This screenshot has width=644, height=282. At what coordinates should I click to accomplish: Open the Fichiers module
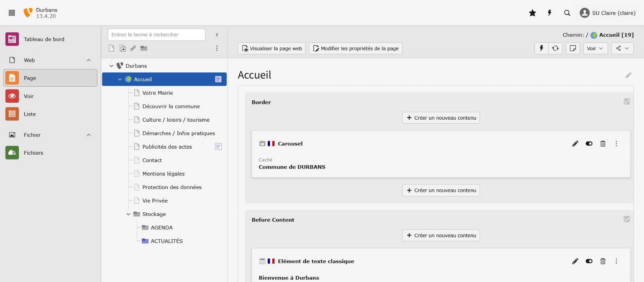33,153
